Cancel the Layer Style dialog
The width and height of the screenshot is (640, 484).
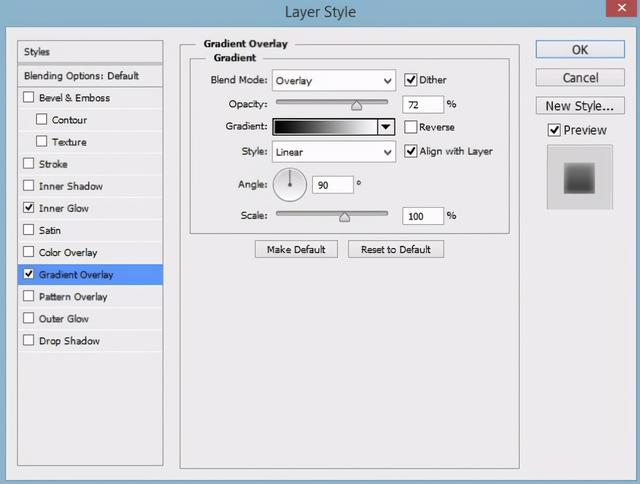pyautogui.click(x=580, y=78)
